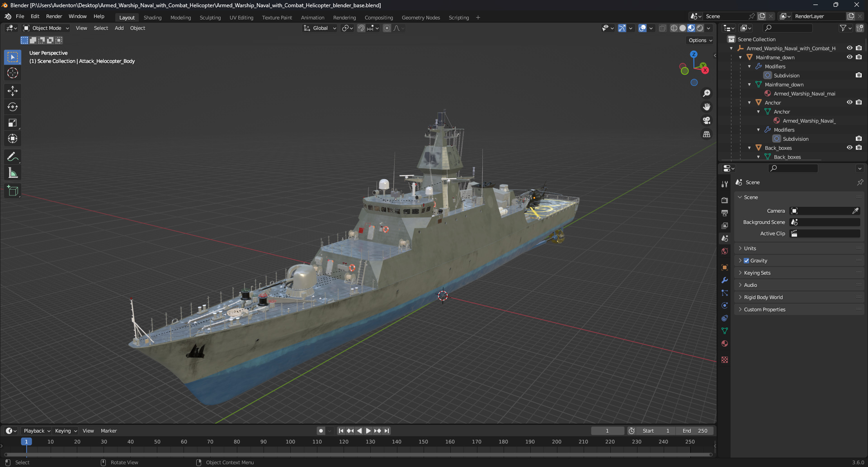This screenshot has width=868, height=467.
Task: Select the Annotate tool
Action: (13, 157)
